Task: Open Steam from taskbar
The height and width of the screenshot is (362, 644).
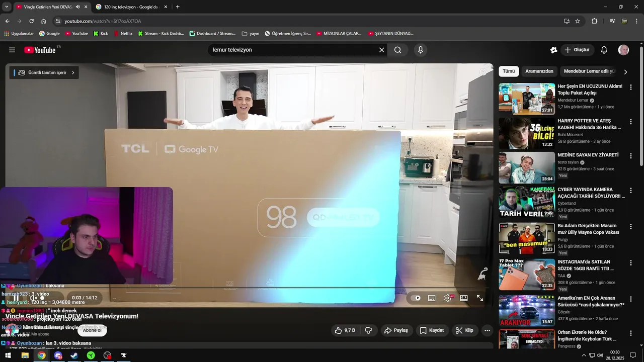Action: (x=74, y=355)
